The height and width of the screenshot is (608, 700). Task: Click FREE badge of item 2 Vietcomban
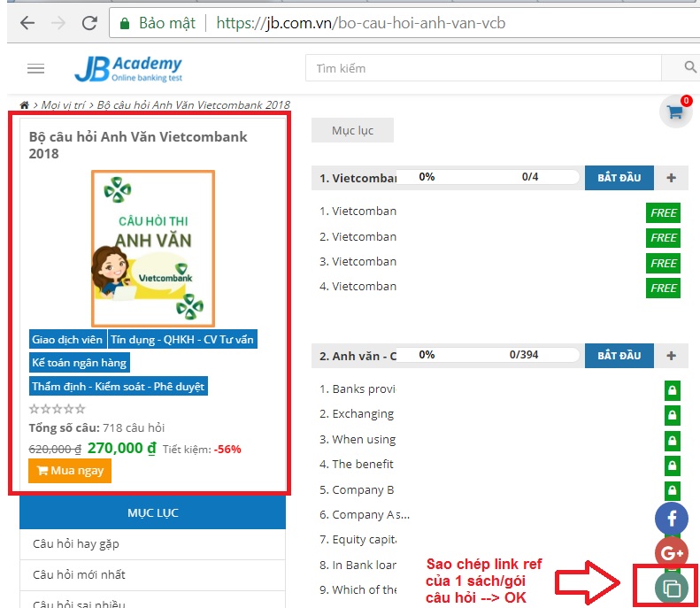tap(663, 237)
